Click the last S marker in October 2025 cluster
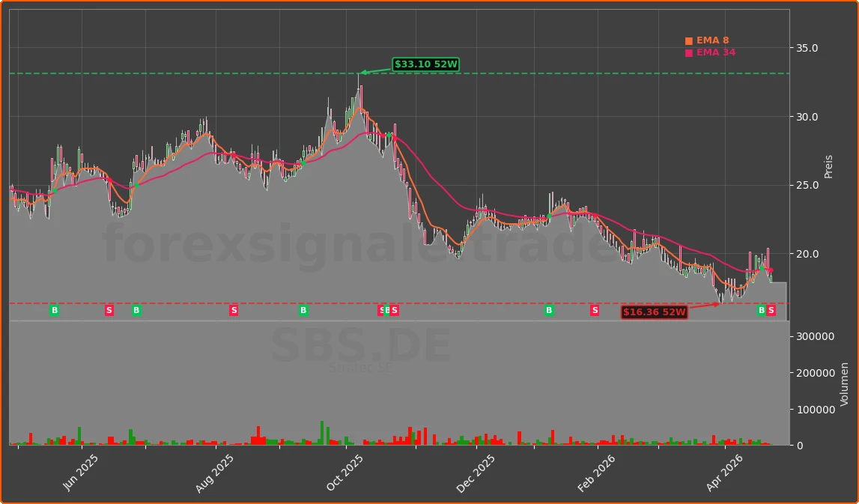The height and width of the screenshot is (504, 859). pyautogui.click(x=395, y=311)
